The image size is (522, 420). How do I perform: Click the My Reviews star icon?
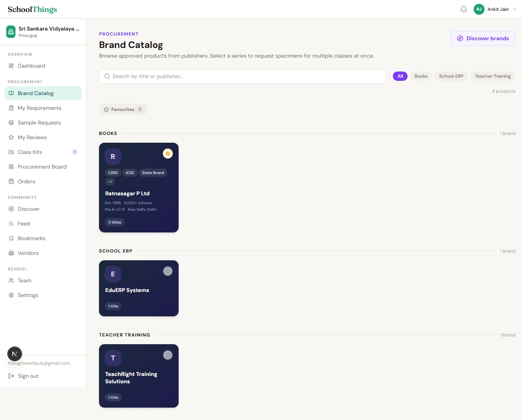point(11,137)
